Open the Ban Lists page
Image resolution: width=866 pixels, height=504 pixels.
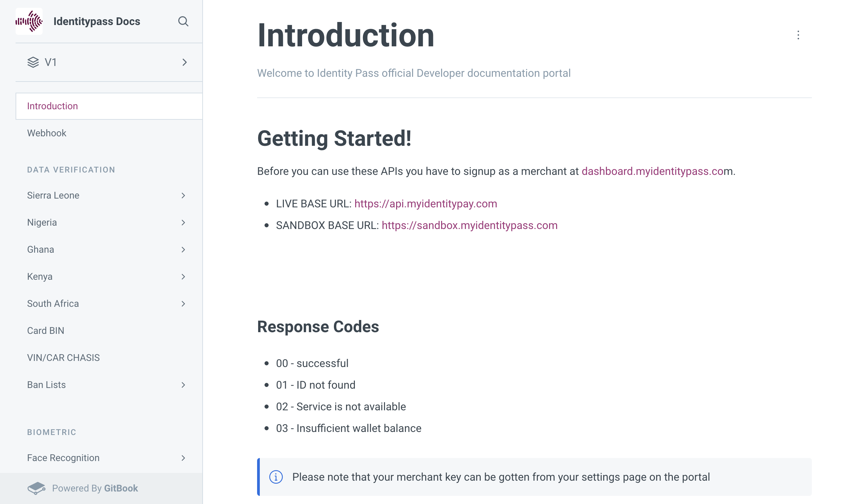coord(46,385)
